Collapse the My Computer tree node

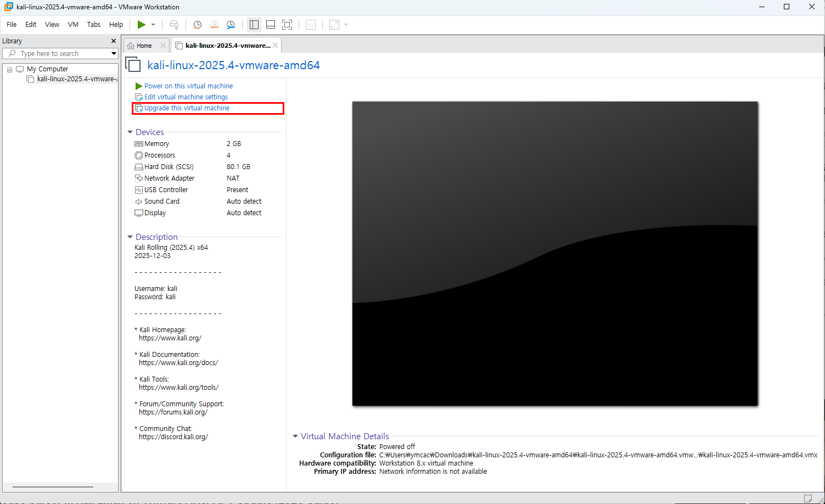pyautogui.click(x=9, y=70)
